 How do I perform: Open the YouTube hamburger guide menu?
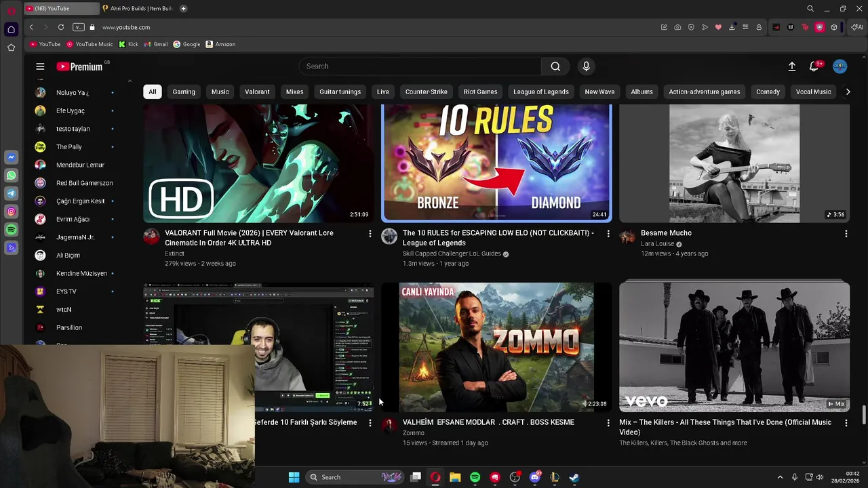pyautogui.click(x=40, y=66)
